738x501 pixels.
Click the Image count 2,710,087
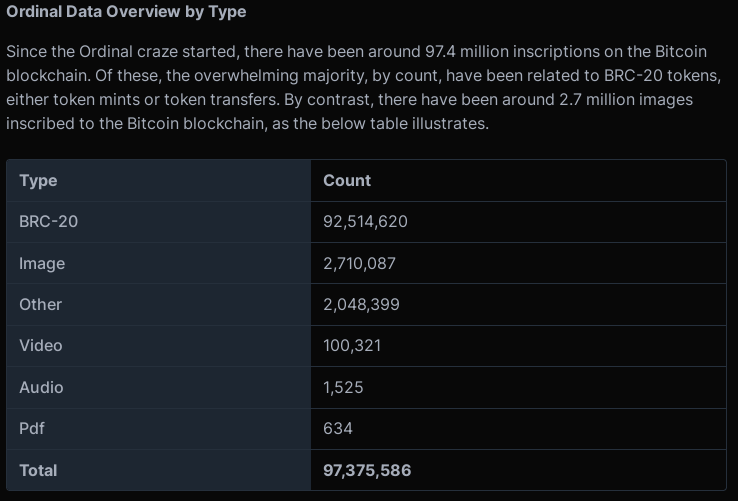tap(360, 263)
